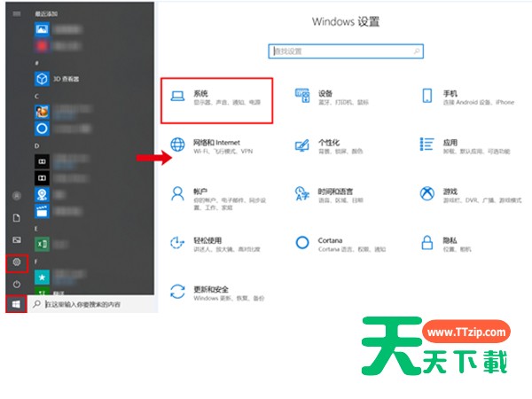Open 时间和语言 (Time & Language) settings
The width and height of the screenshot is (532, 399).
pos(328,195)
